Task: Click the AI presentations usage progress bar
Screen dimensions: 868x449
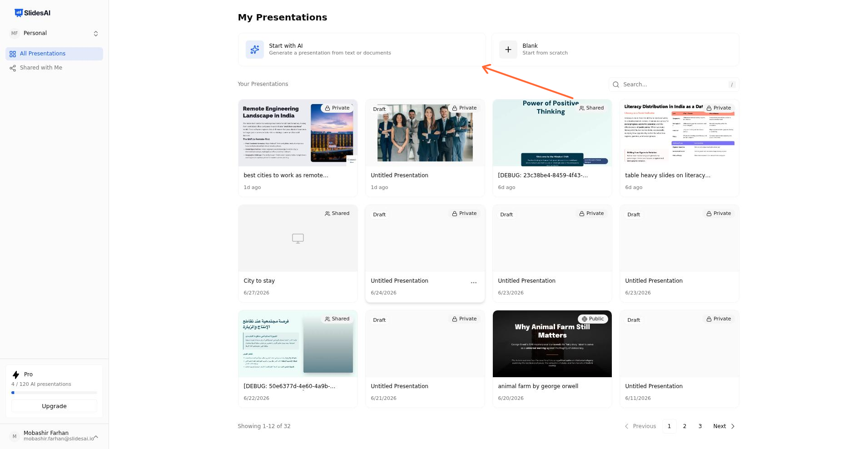Action: tap(54, 393)
